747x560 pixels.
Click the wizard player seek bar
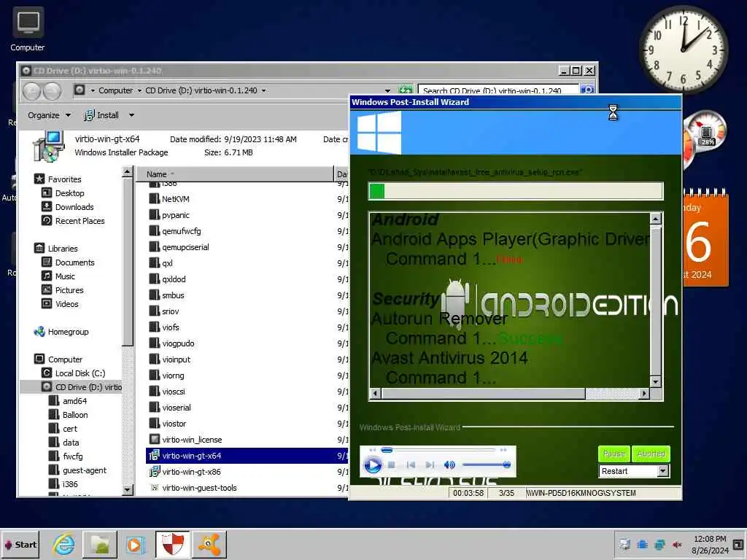437,450
